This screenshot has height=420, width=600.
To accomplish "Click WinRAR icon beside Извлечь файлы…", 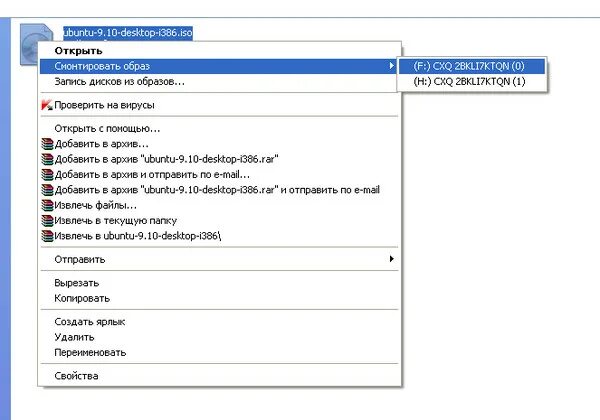I will (47, 205).
